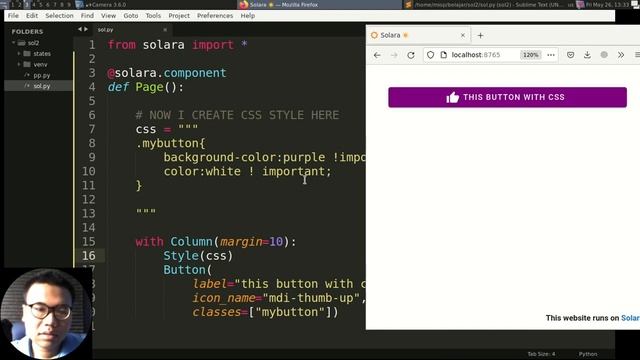This screenshot has width=640, height=360.
Task: Expand the venv folder
Action: click(x=19, y=64)
